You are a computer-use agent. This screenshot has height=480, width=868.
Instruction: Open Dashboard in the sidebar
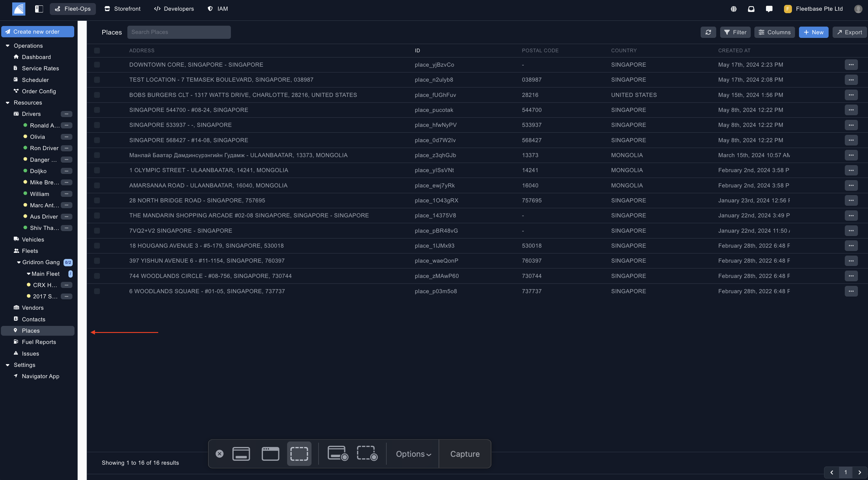[x=36, y=57]
